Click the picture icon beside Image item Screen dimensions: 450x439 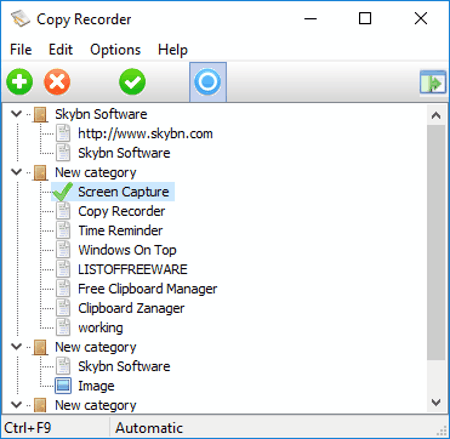(63, 385)
